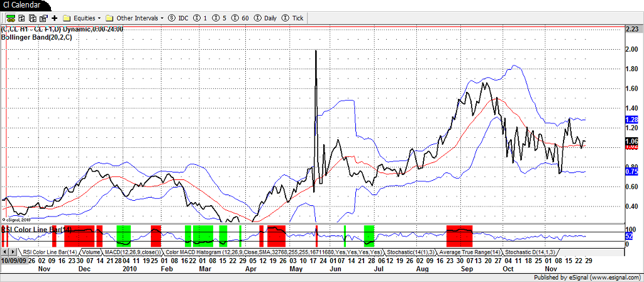
Task: Open the Equities folder dropdown
Action: tap(82, 18)
